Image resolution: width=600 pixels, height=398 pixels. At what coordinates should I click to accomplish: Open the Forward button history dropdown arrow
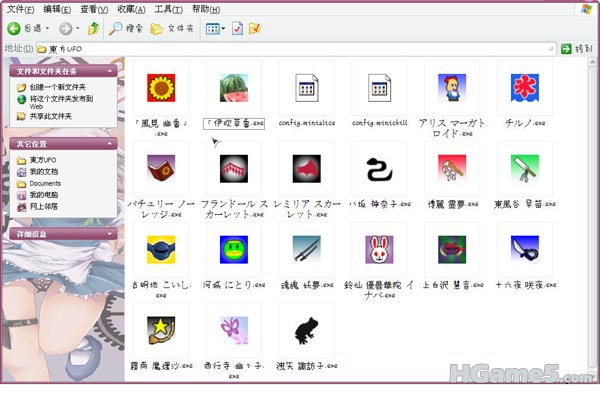click(x=78, y=28)
